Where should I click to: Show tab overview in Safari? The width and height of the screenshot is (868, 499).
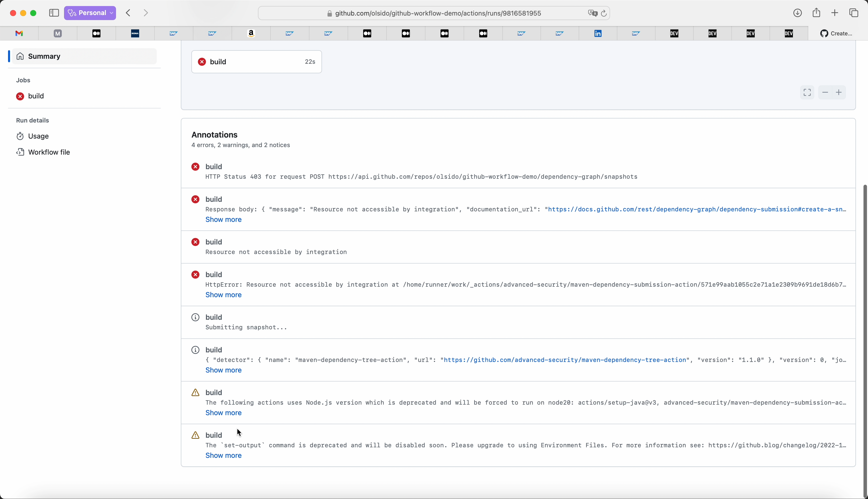point(854,13)
